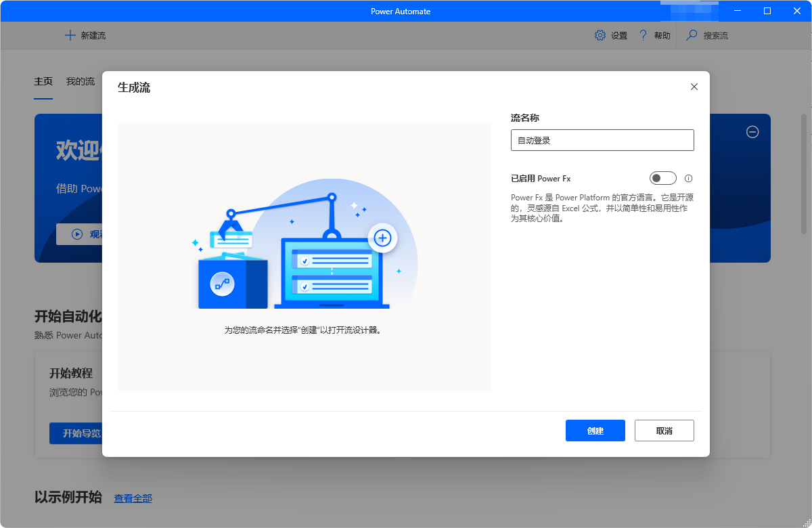Viewport: 812px width, 528px height.
Task: Open the info icon beside the Power Fx switch
Action: (689, 179)
